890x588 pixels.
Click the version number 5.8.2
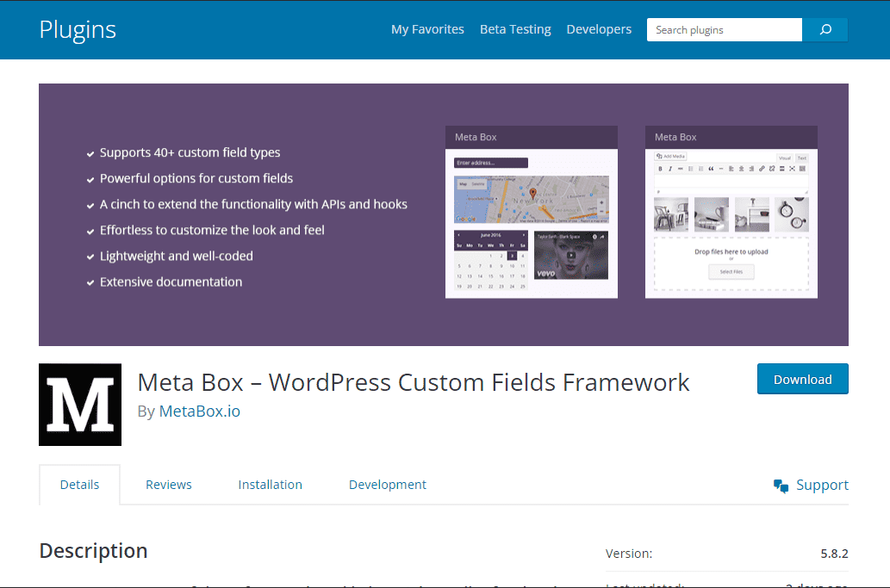(x=834, y=554)
